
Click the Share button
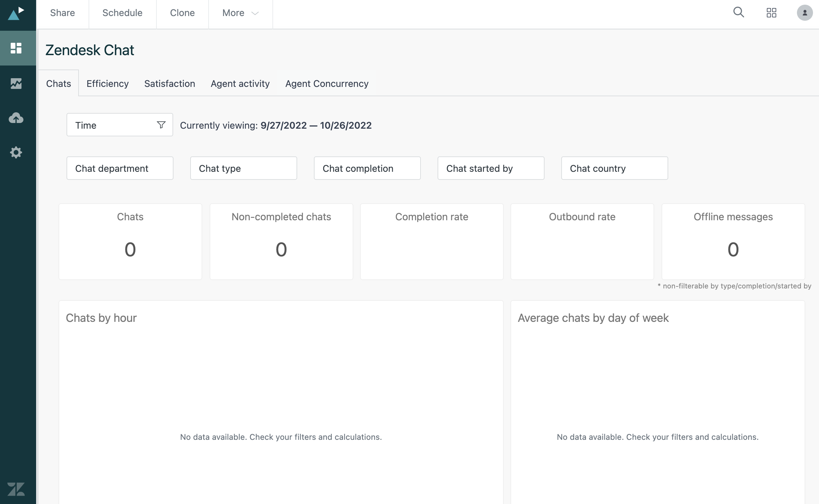pos(62,12)
